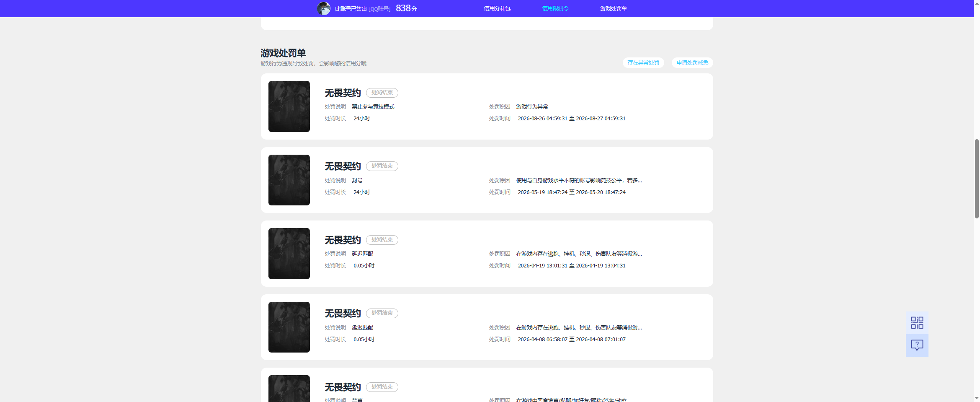This screenshot has height=402, width=980.
Task: Click the penalty text 封号
Action: pos(357,180)
